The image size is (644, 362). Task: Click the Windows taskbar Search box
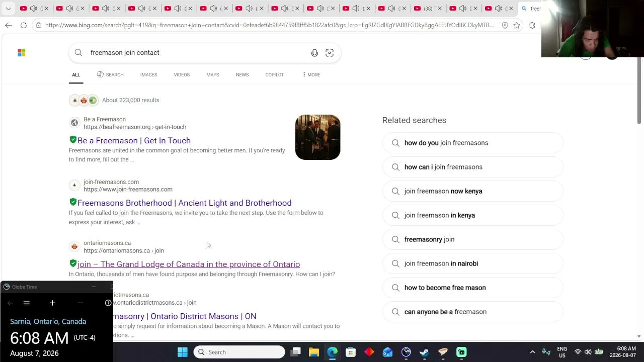click(x=239, y=352)
